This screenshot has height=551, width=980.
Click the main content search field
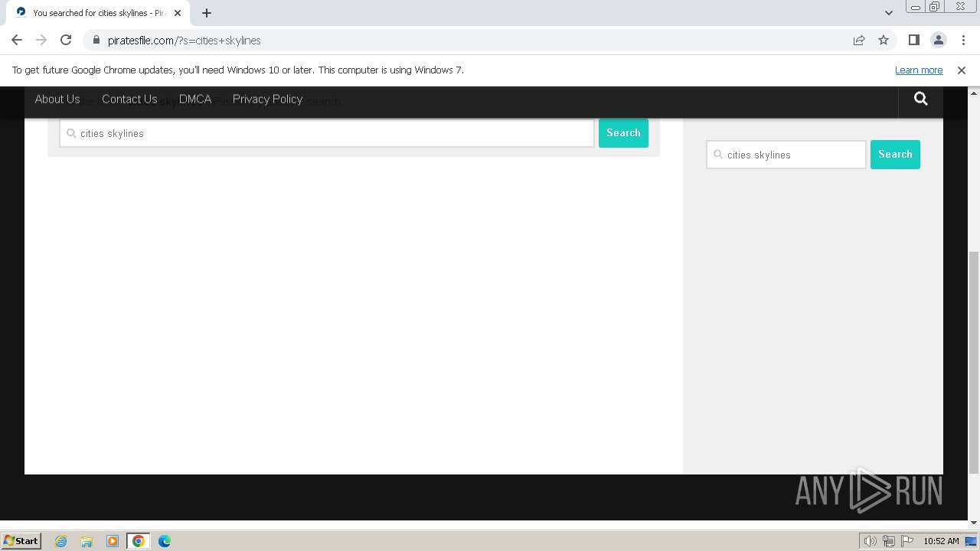[327, 133]
